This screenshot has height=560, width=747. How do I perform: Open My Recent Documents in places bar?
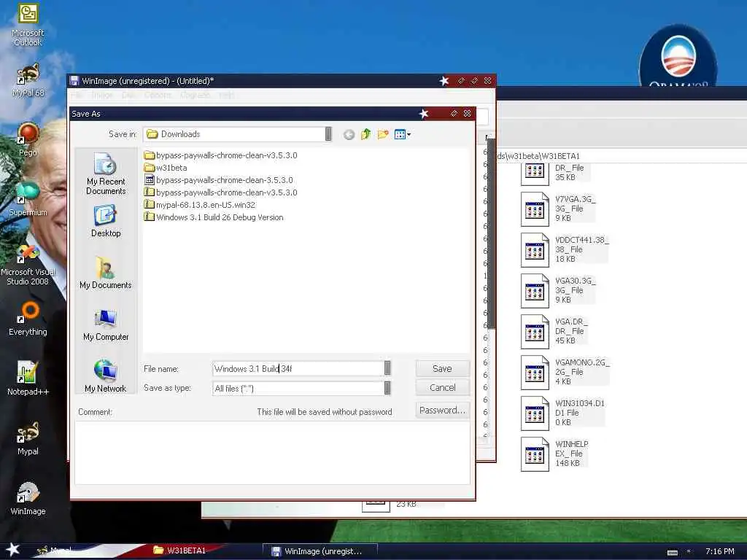tap(106, 174)
